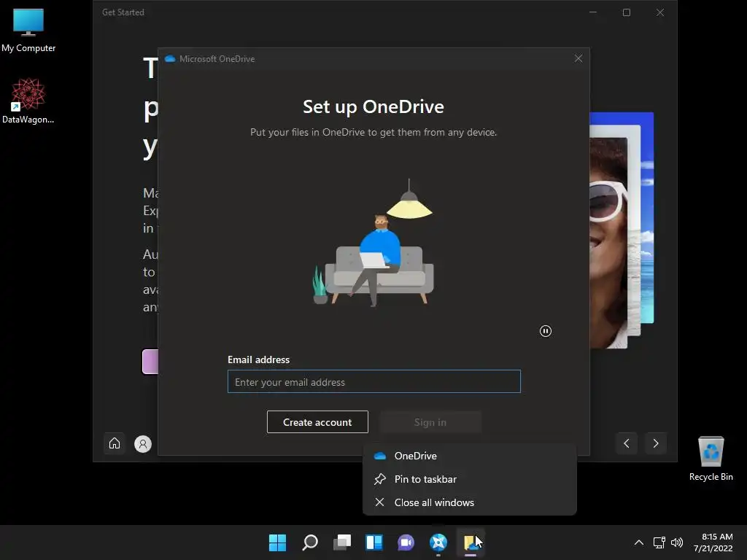Click the OneDrive cloud icon in title bar
The image size is (747, 560).
tap(169, 58)
